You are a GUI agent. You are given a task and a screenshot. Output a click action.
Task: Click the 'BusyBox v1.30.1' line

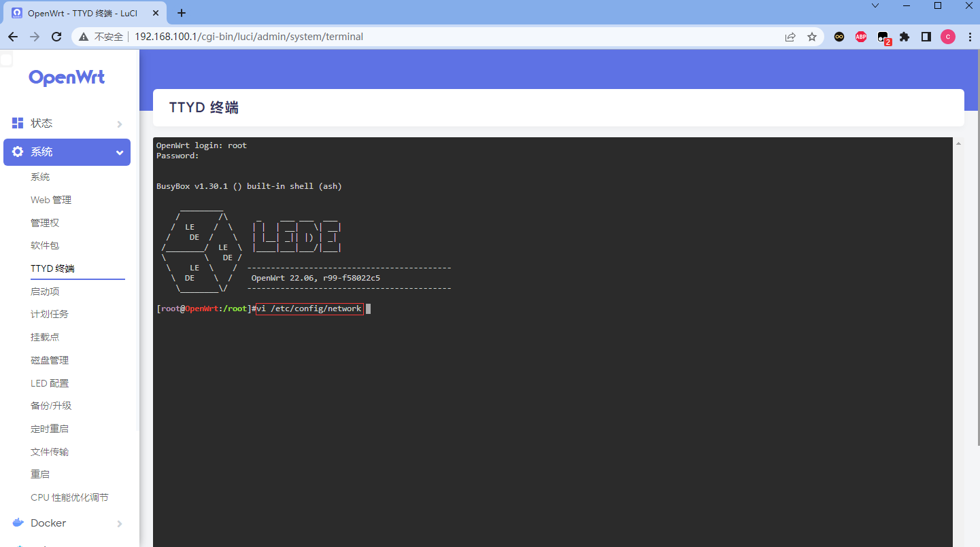pyautogui.click(x=249, y=186)
